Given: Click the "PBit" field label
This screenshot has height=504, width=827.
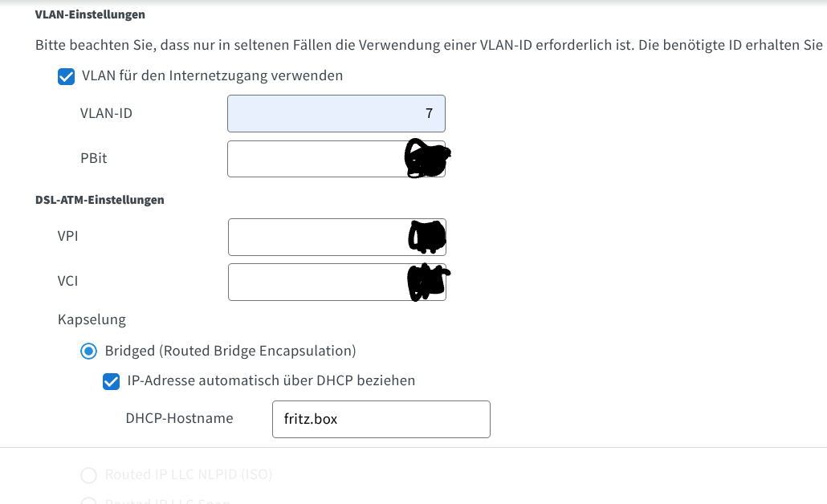Looking at the screenshot, I should (x=93, y=159).
